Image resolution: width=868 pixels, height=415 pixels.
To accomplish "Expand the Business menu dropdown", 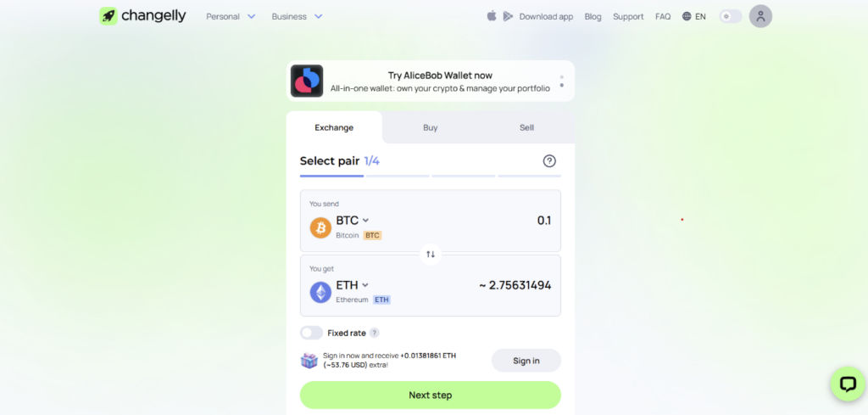I will 298,17.
